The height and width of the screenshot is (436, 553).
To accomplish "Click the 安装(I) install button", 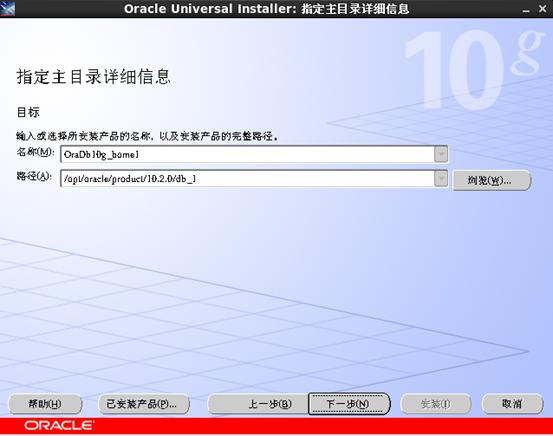I will click(x=436, y=404).
